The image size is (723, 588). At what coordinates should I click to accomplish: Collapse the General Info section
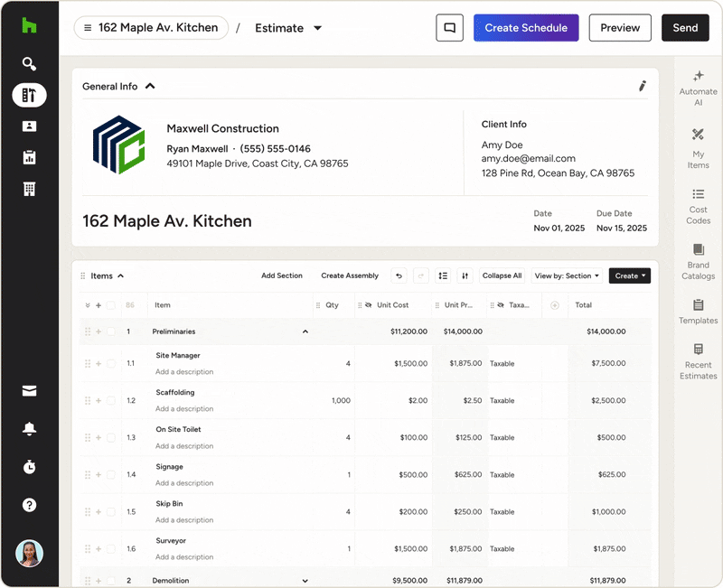(x=150, y=87)
